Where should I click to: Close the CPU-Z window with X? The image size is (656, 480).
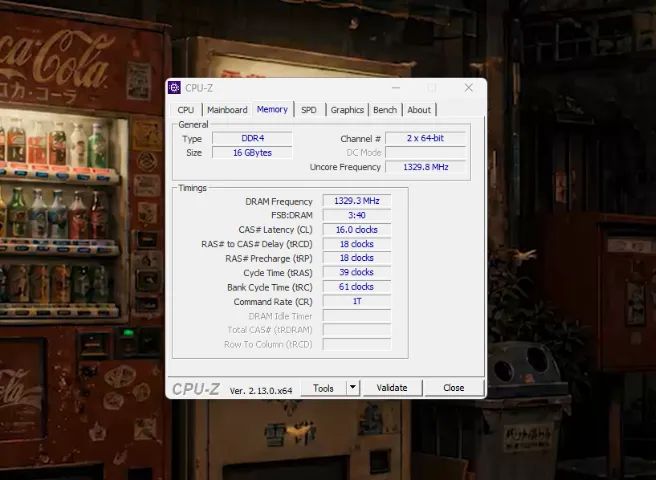(469, 88)
